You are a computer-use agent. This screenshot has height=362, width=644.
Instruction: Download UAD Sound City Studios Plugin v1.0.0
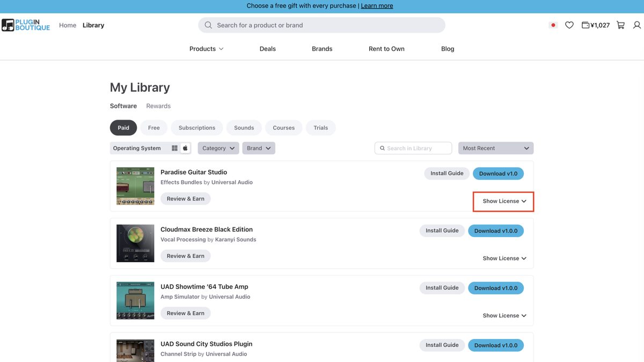coord(496,346)
